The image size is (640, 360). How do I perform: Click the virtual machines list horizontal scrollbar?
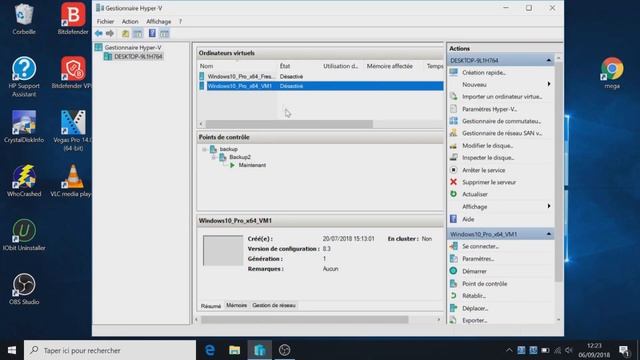tap(289, 124)
